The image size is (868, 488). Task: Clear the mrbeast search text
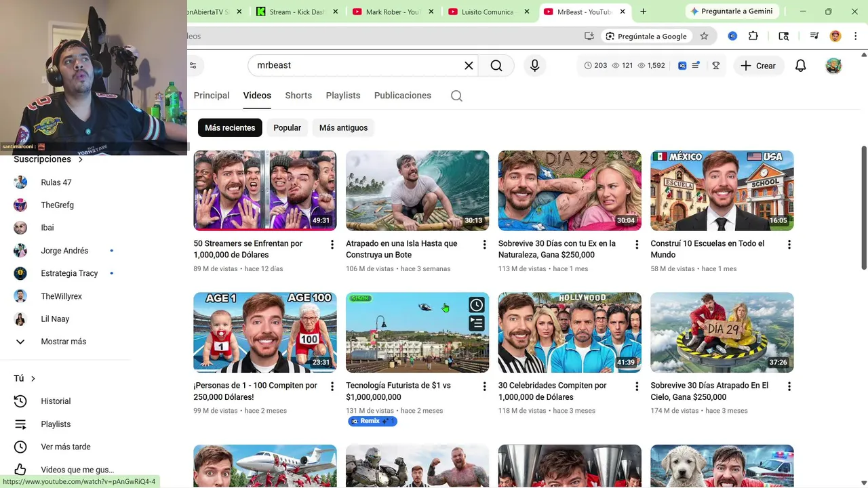click(x=469, y=66)
